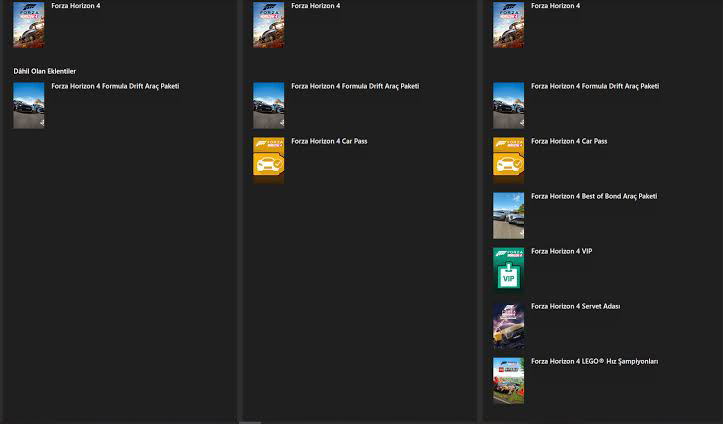Select the Forza Horizon 4 cover in the left panel
This screenshot has width=723, height=424.
pyautogui.click(x=28, y=24)
